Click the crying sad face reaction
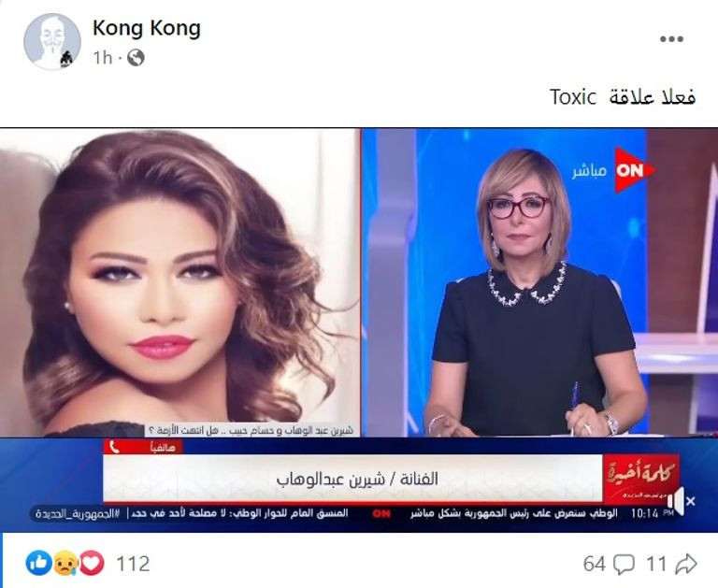The height and width of the screenshot is (588, 718). [65, 564]
